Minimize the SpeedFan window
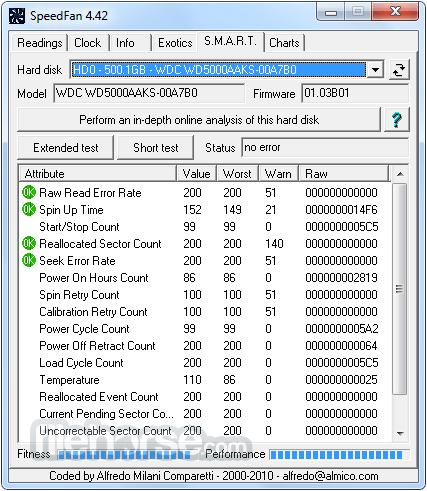The height and width of the screenshot is (491, 427). pyautogui.click(x=330, y=13)
